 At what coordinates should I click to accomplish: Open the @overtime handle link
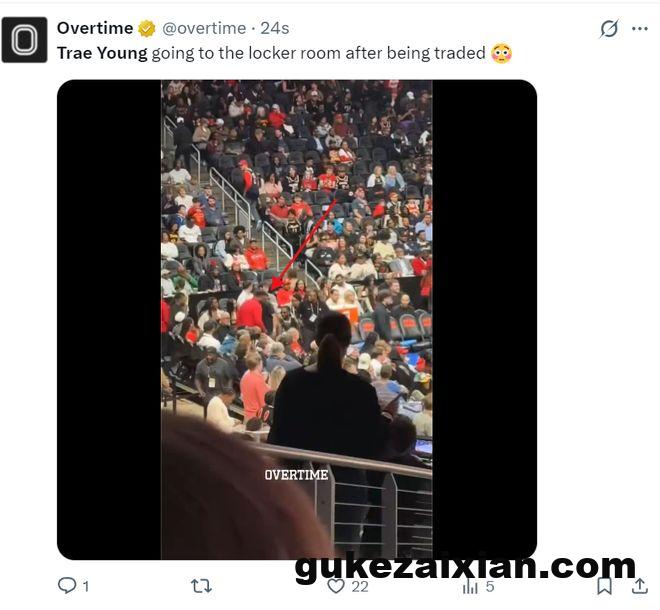[x=204, y=28]
